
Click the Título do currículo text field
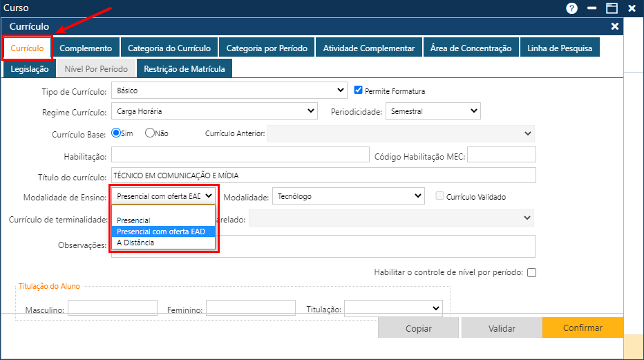pos(323,176)
